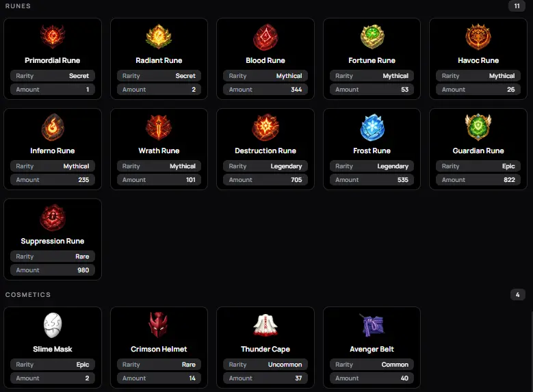The width and height of the screenshot is (533, 392).
Task: Click the Thunder Cape cosmetic image
Action: pos(265,325)
